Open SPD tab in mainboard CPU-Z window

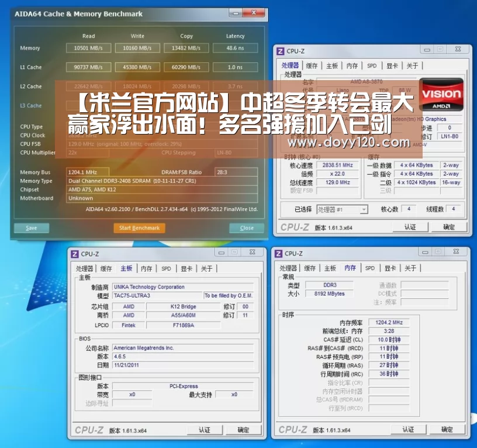point(166,268)
